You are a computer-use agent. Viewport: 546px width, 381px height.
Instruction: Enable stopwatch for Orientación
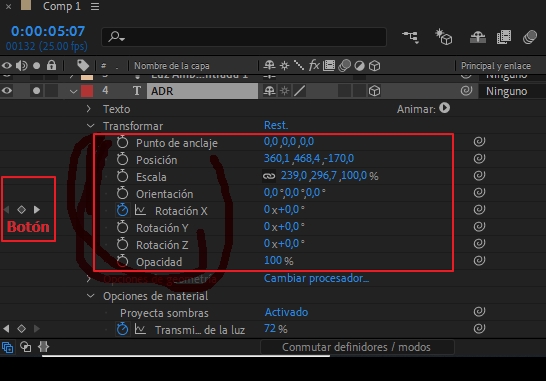coord(122,193)
